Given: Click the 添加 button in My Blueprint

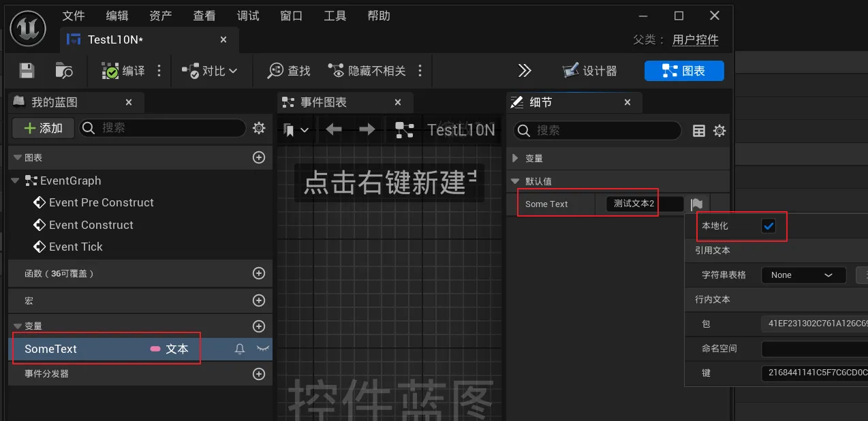Looking at the screenshot, I should pos(43,127).
